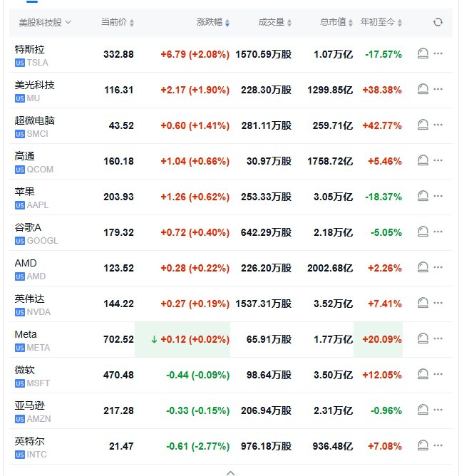Set price alert bell for 超微电脑 SMCI
Screen dimensions: 469x476
tap(423, 125)
